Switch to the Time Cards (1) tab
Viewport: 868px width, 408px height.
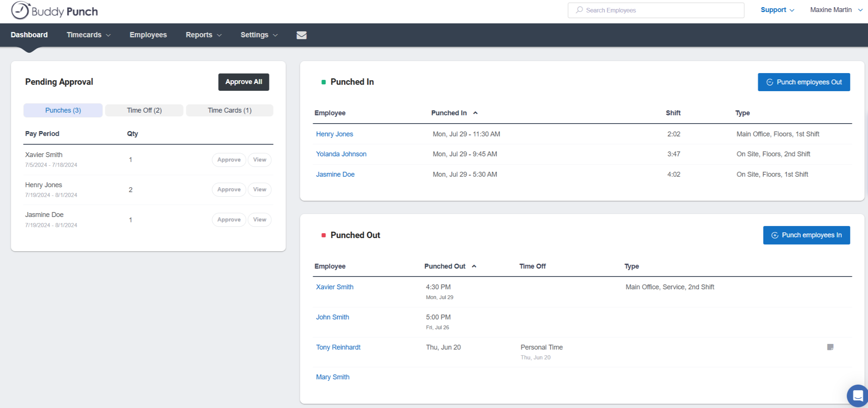pos(229,110)
